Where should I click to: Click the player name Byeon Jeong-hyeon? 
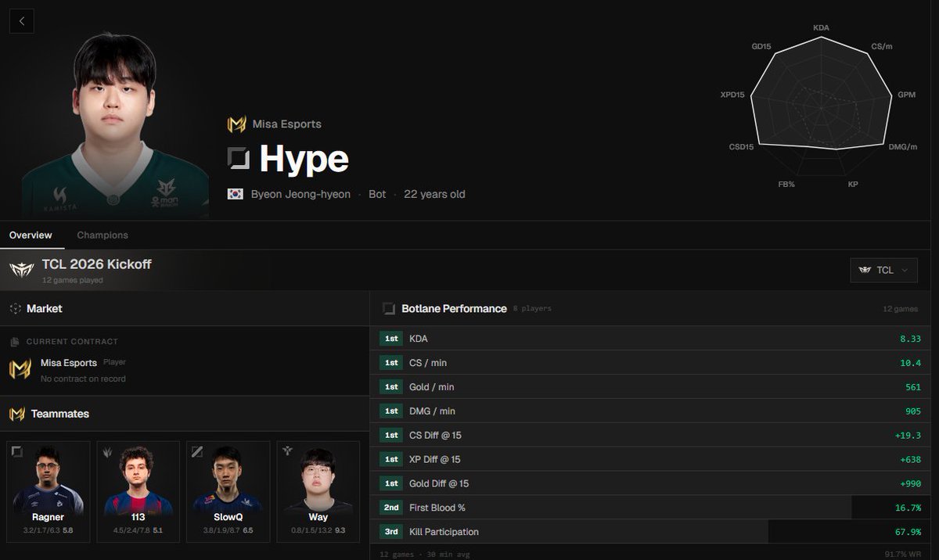coord(300,194)
